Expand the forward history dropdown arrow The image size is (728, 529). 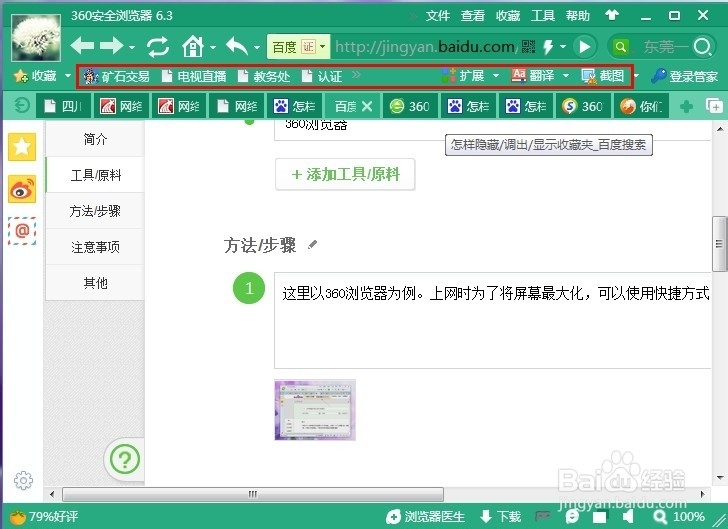(x=132, y=47)
